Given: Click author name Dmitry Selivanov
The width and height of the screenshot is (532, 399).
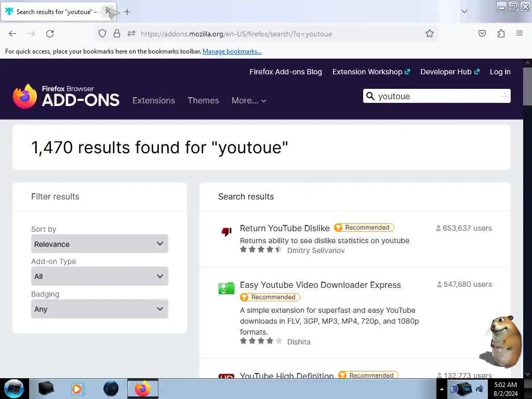Looking at the screenshot, I should pos(316,250).
